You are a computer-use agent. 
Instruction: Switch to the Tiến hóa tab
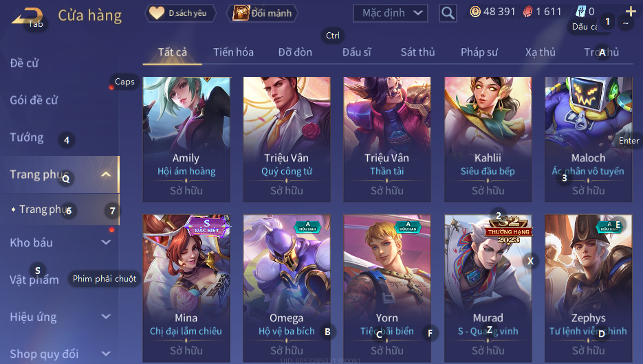tap(233, 52)
